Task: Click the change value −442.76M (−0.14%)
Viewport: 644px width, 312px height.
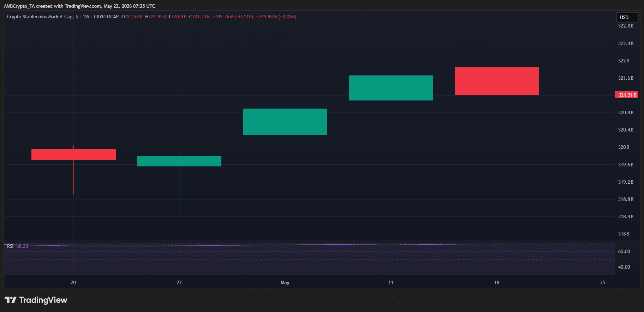Action: pyautogui.click(x=233, y=17)
